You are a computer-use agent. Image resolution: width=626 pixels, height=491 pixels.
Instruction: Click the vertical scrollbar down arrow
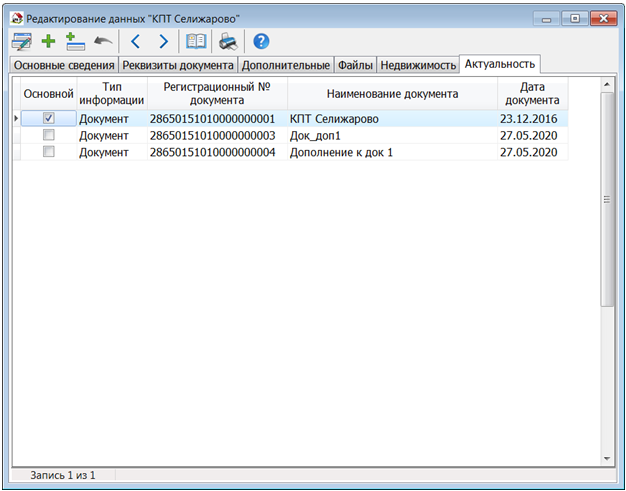pos(607,459)
